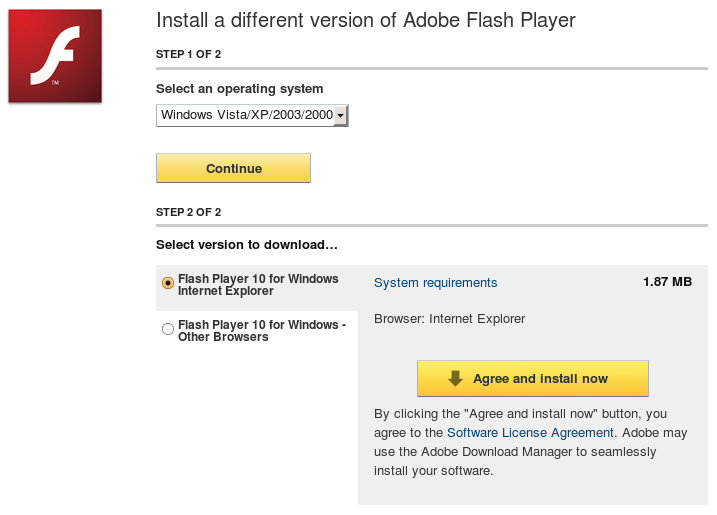Open the Software License Agreement link

coord(530,433)
